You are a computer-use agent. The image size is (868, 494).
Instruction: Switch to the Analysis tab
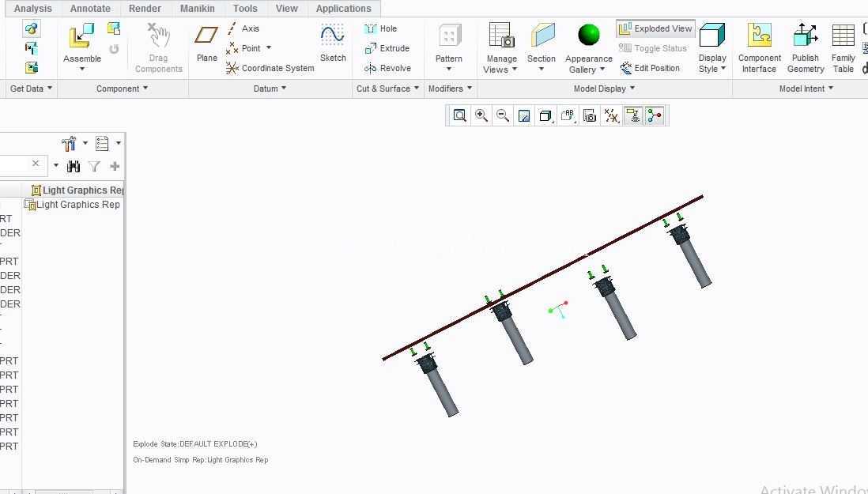(32, 8)
